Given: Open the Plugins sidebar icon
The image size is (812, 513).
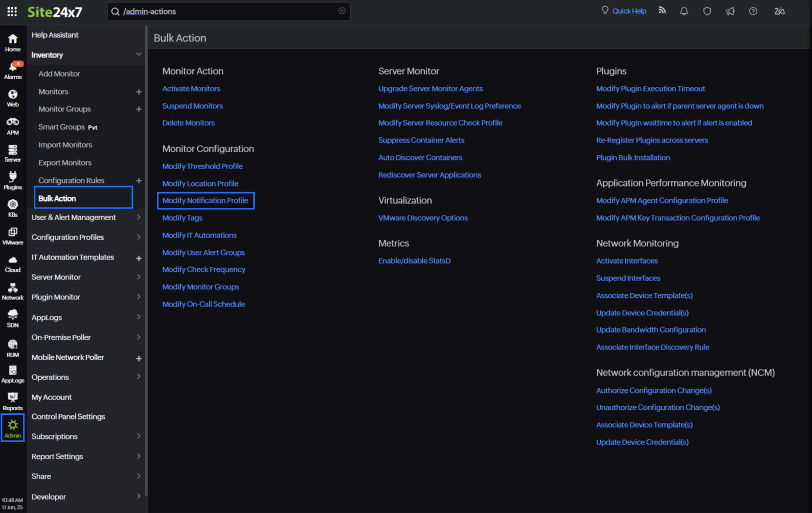Looking at the screenshot, I should (x=13, y=180).
